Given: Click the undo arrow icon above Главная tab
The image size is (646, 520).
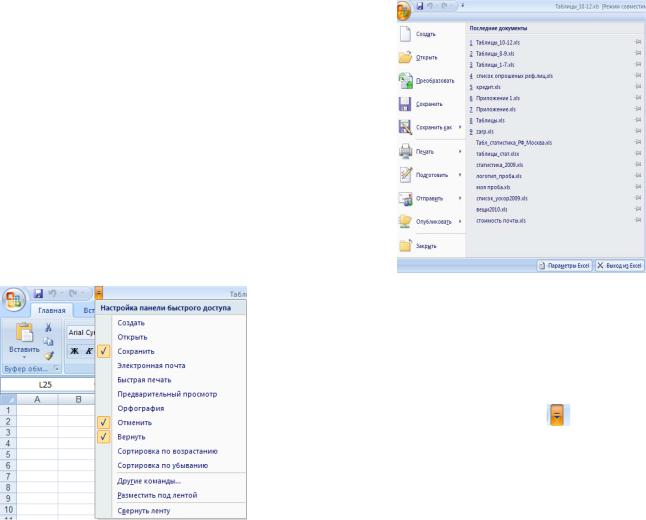Looking at the screenshot, I should coord(52,293).
